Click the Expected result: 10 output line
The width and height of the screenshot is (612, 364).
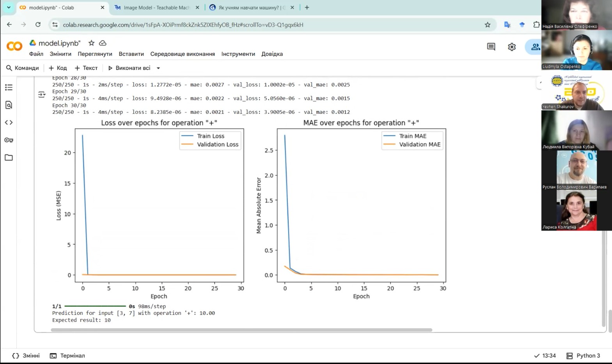82,320
